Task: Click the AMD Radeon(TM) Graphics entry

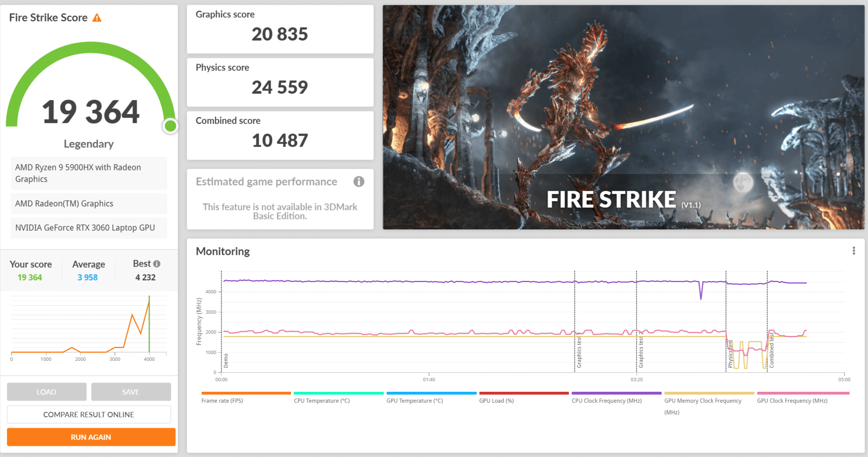Action: (x=89, y=204)
